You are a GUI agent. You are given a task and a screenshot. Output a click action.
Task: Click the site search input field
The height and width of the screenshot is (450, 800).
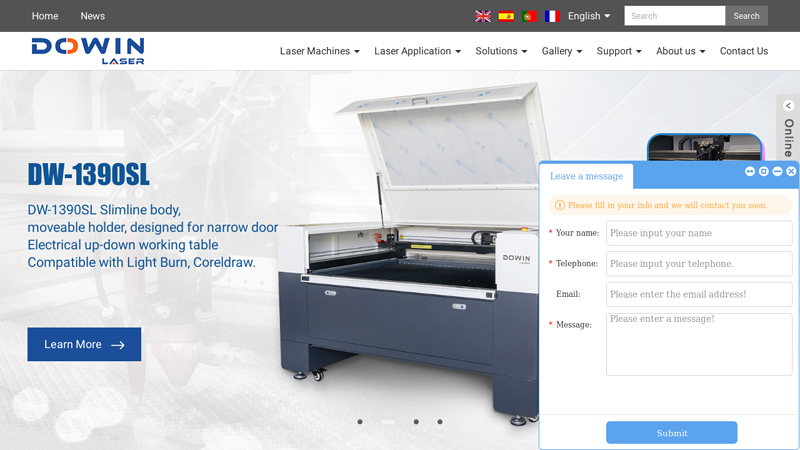pos(674,16)
